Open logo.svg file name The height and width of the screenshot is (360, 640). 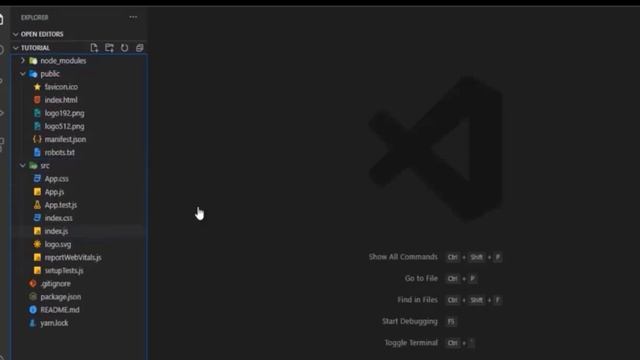coord(58,244)
